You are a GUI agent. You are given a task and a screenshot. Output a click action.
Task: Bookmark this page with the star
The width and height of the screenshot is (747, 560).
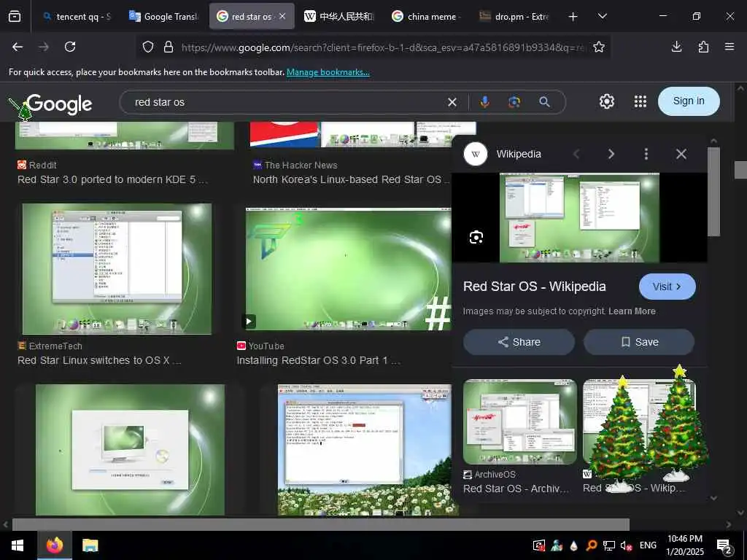(x=599, y=47)
